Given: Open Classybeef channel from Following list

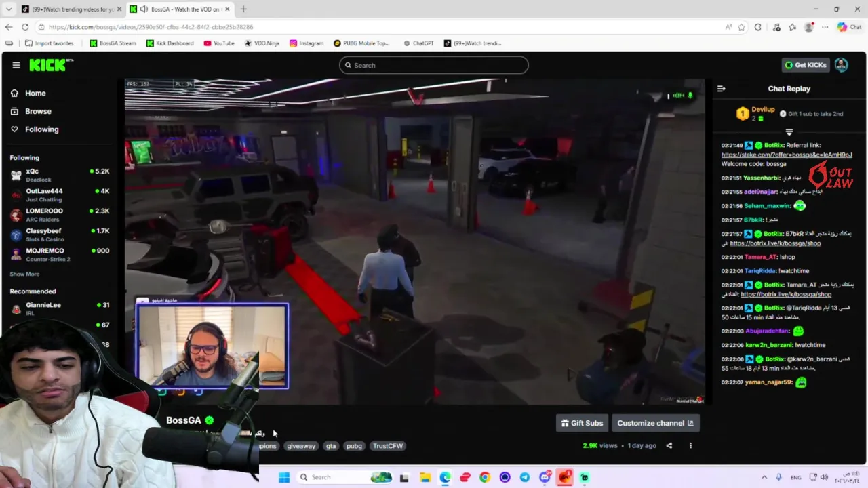Looking at the screenshot, I should pos(60,235).
